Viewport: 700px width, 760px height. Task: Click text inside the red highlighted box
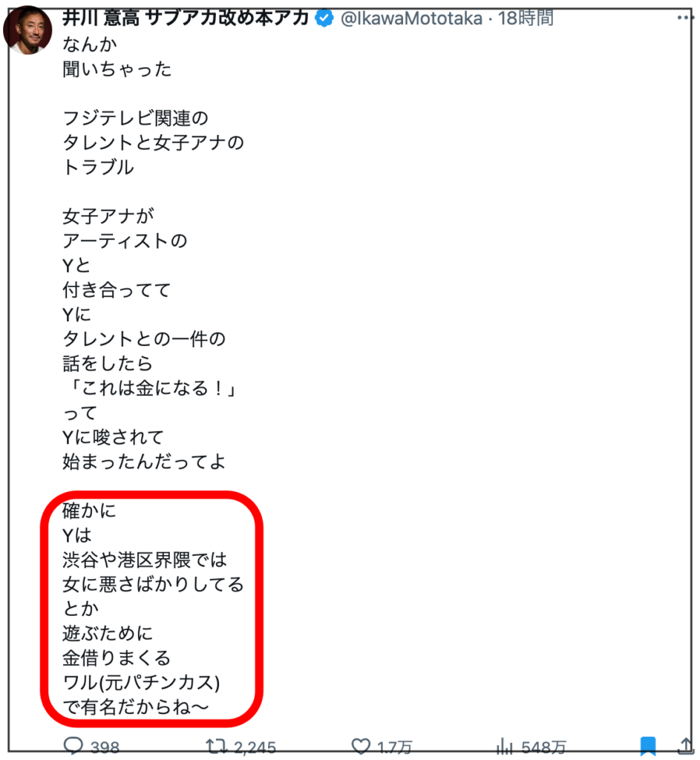[152, 609]
